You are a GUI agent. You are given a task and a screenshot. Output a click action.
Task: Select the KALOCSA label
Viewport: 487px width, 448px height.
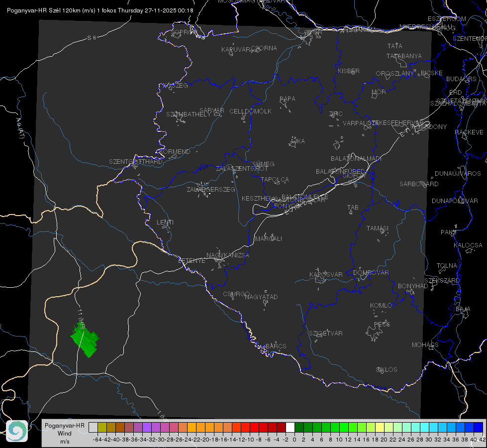click(x=468, y=245)
